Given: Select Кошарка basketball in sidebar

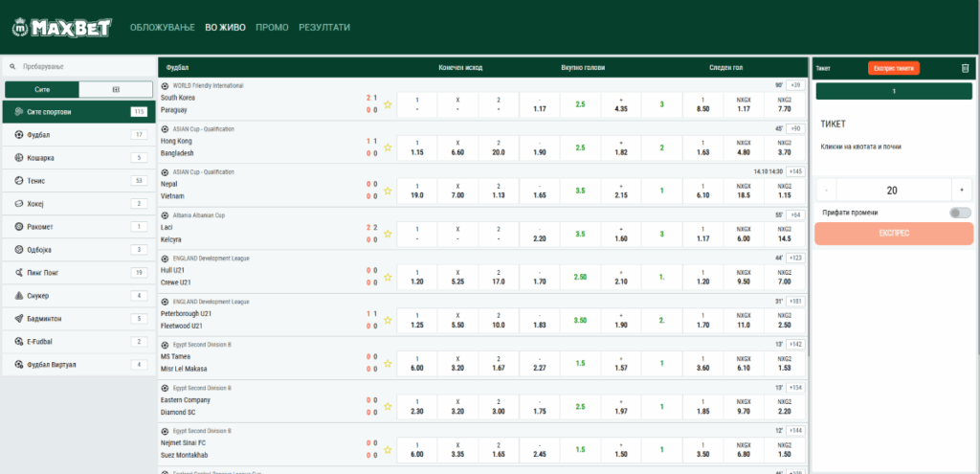Looking at the screenshot, I should tap(78, 157).
